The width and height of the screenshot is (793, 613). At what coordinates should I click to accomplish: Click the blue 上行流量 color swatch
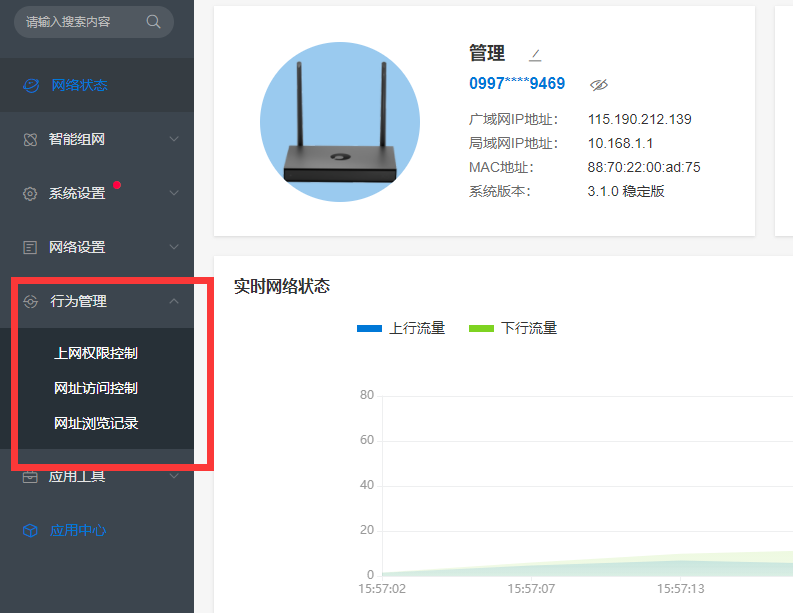click(369, 328)
